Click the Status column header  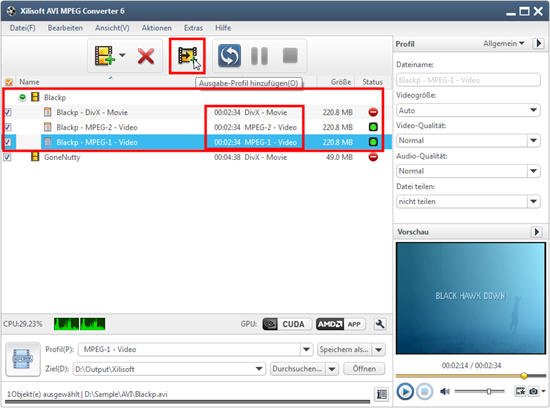coord(372,82)
